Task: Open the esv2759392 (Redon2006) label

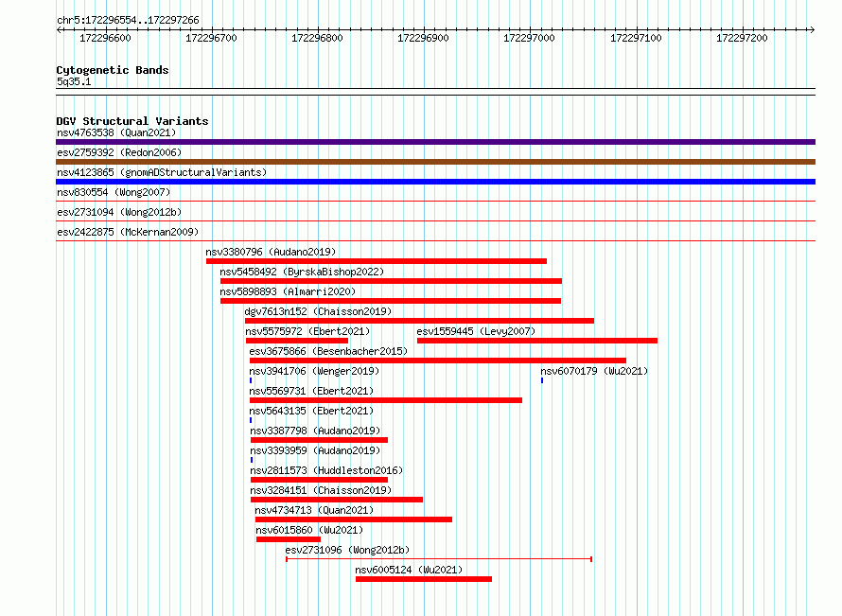Action: tap(119, 152)
